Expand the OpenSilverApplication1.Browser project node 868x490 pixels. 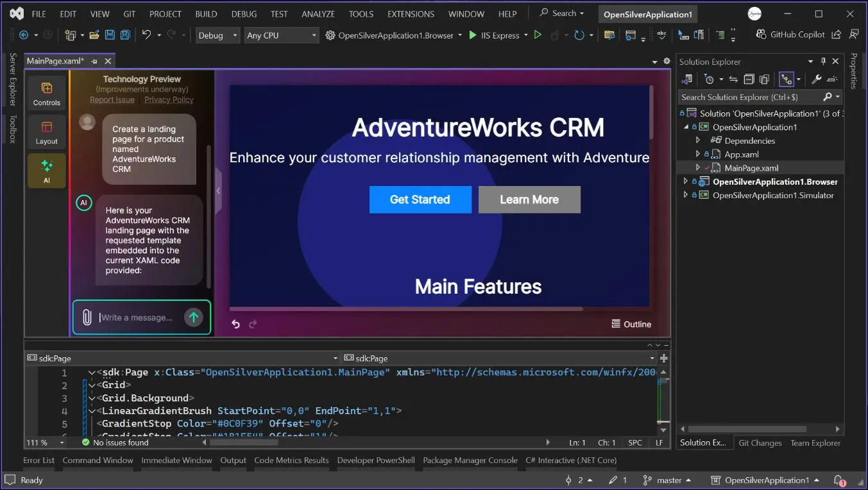coord(686,182)
